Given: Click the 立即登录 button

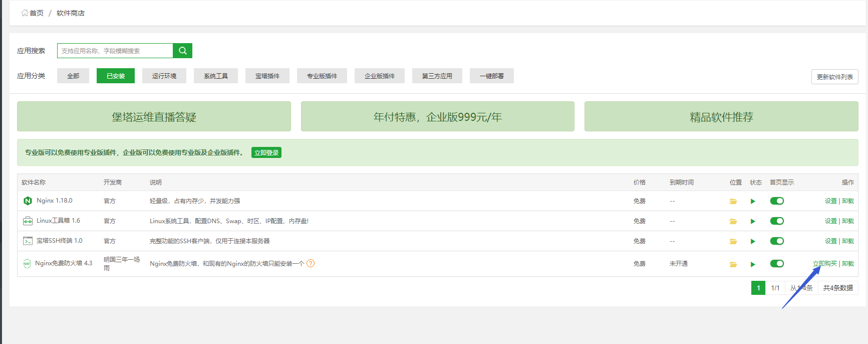Looking at the screenshot, I should click(266, 152).
